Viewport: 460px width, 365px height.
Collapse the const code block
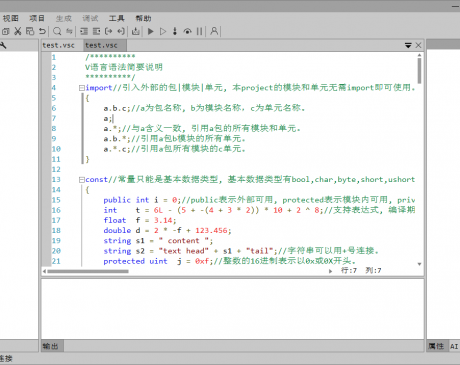pyautogui.click(x=81, y=180)
